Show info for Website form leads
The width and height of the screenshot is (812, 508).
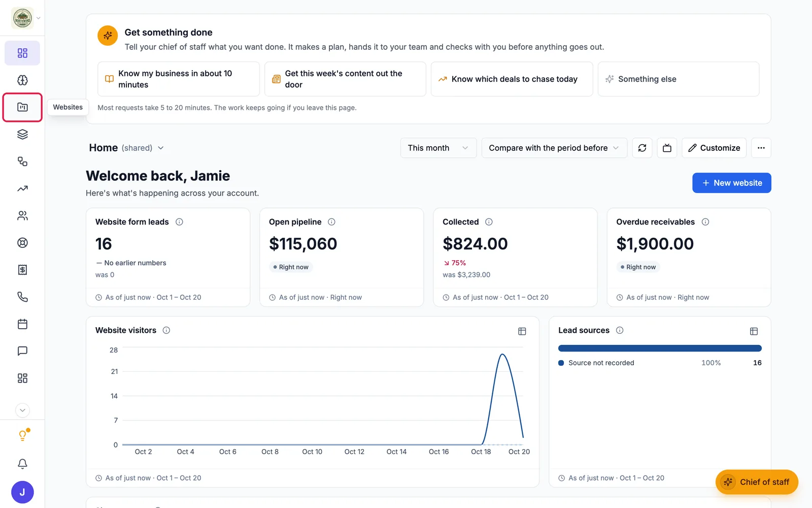pos(179,222)
